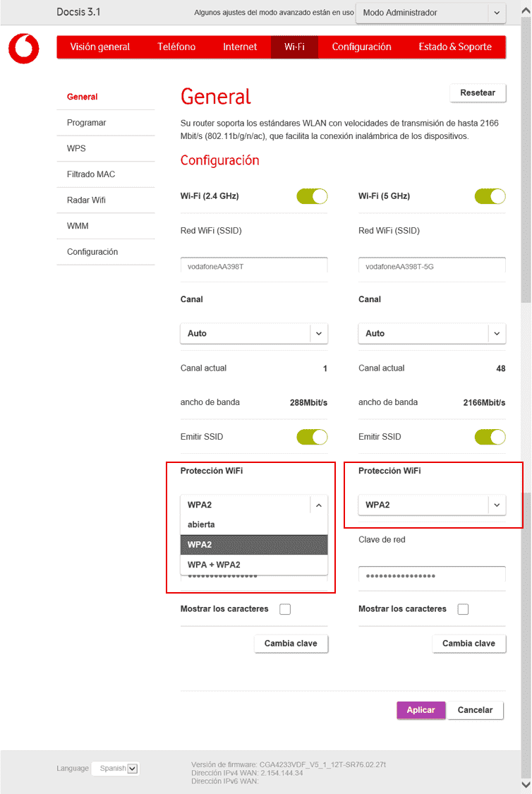Click the scrollbar down arrow
Screen dimensions: 532x794
pos(526,785)
